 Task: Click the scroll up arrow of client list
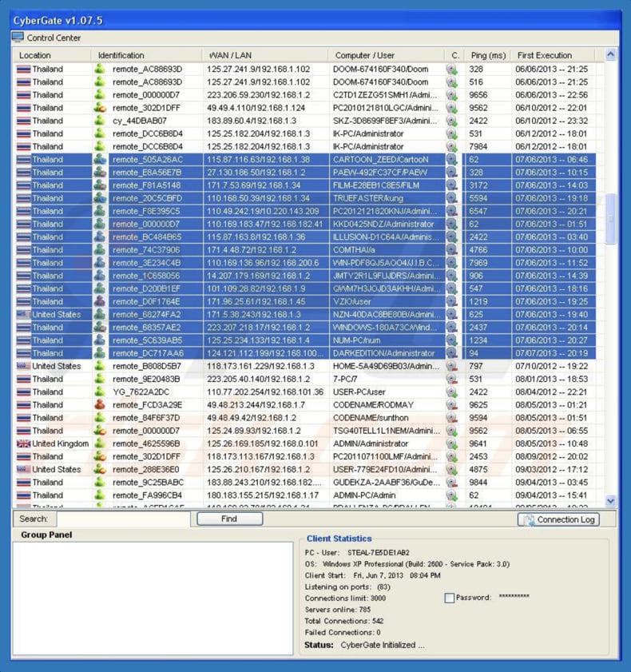point(610,54)
